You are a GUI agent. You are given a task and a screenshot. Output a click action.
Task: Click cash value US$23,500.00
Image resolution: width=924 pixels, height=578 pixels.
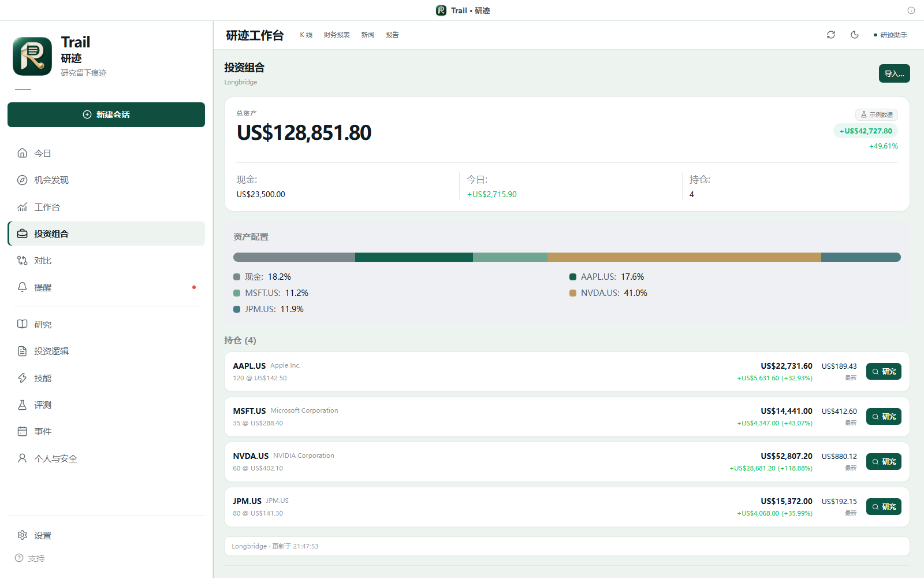pos(260,194)
